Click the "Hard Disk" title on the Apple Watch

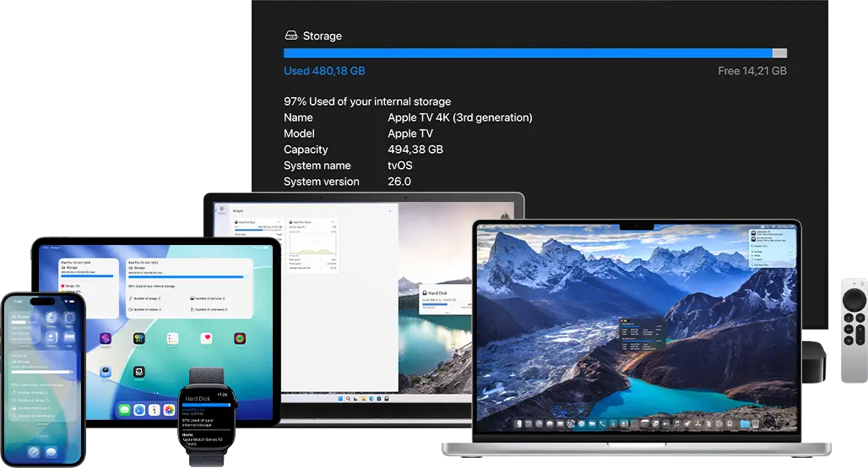point(198,399)
